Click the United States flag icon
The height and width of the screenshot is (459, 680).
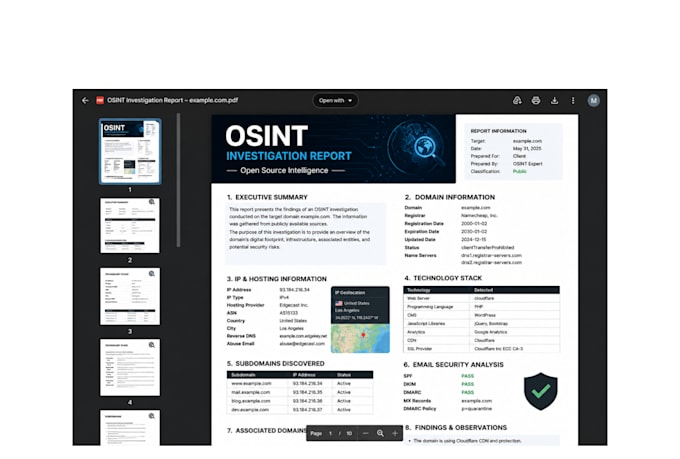[339, 303]
